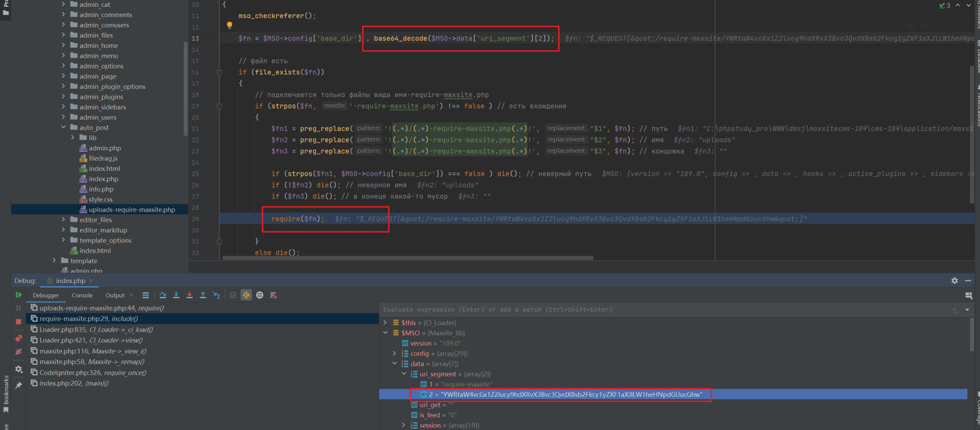This screenshot has width=980, height=430.
Task: Click the intention lightbulb on line 12
Action: point(229,25)
